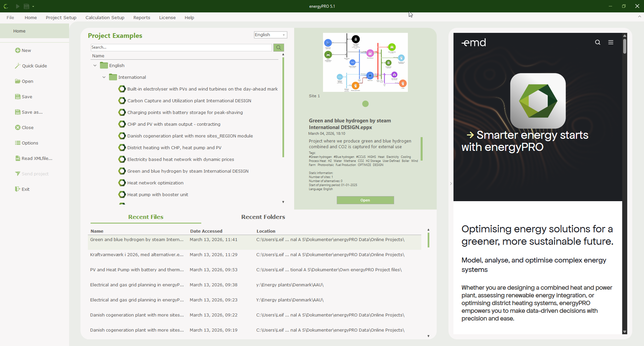Collapse the English folder tree node
The width and height of the screenshot is (644, 346).
(x=95, y=65)
